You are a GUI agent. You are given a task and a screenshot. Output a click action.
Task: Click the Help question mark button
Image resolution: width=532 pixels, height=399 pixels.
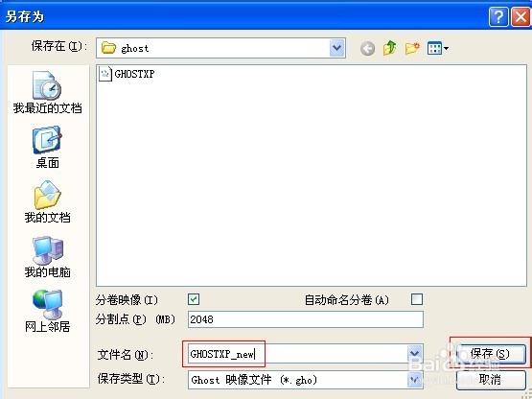498,16
